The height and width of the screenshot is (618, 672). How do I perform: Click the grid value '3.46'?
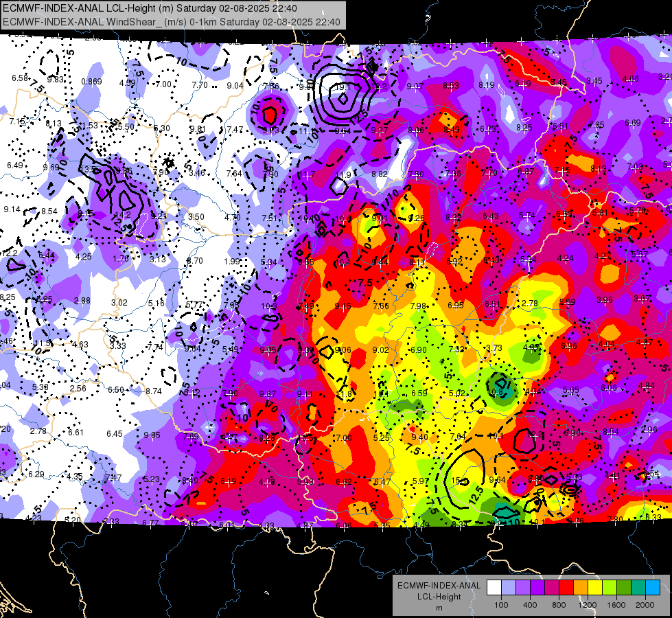pyautogui.click(x=197, y=173)
